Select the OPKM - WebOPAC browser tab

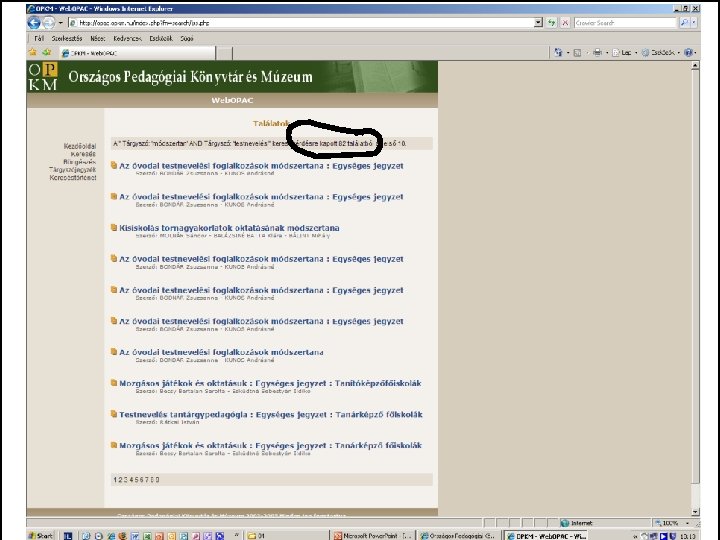pyautogui.click(x=137, y=53)
